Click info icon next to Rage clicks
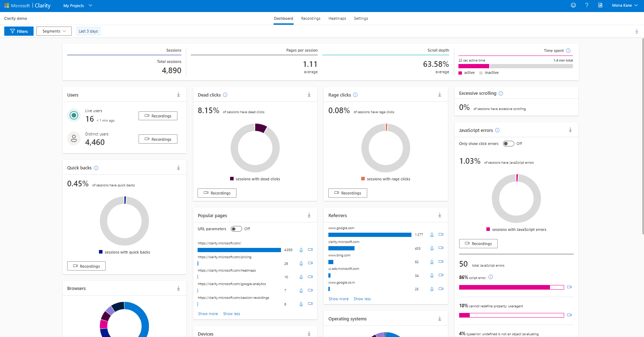644x337 pixels. click(355, 95)
